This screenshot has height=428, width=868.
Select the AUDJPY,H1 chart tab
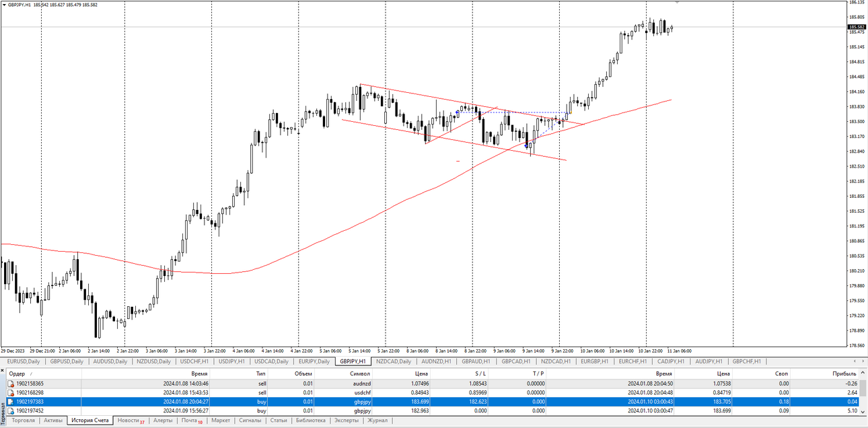click(x=710, y=361)
